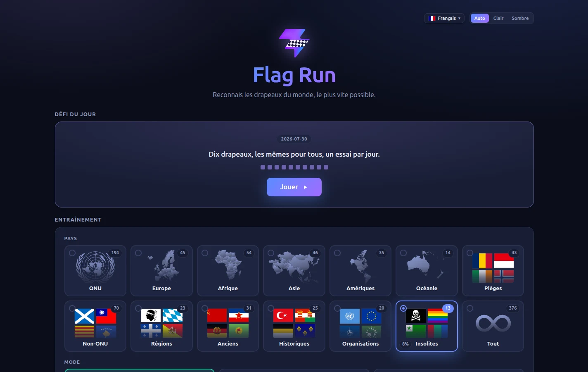Click the Esperanto green flag in Insolites
Screen dimensions: 588x372
pos(416,331)
